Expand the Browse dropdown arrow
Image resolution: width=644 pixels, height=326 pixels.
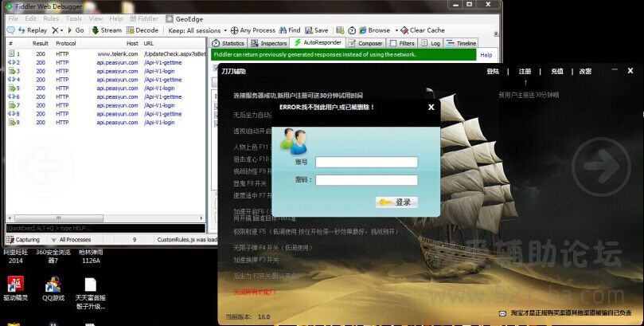[x=396, y=30]
